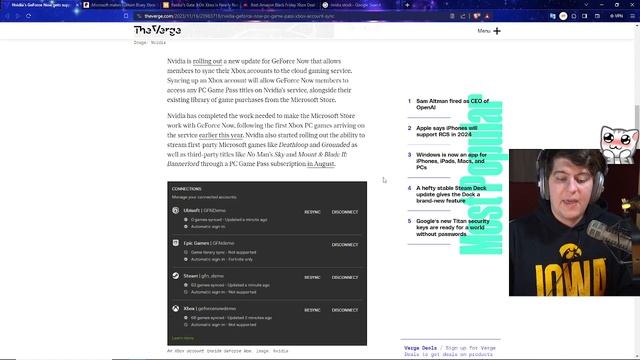Click the share icon in address bar
This screenshot has width=640, height=360.
pyautogui.click(x=463, y=16)
